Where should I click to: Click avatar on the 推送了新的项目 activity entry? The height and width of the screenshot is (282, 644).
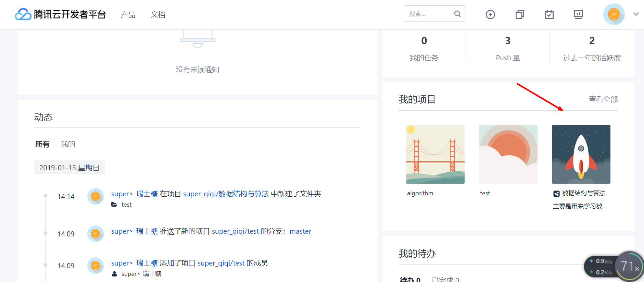point(96,234)
